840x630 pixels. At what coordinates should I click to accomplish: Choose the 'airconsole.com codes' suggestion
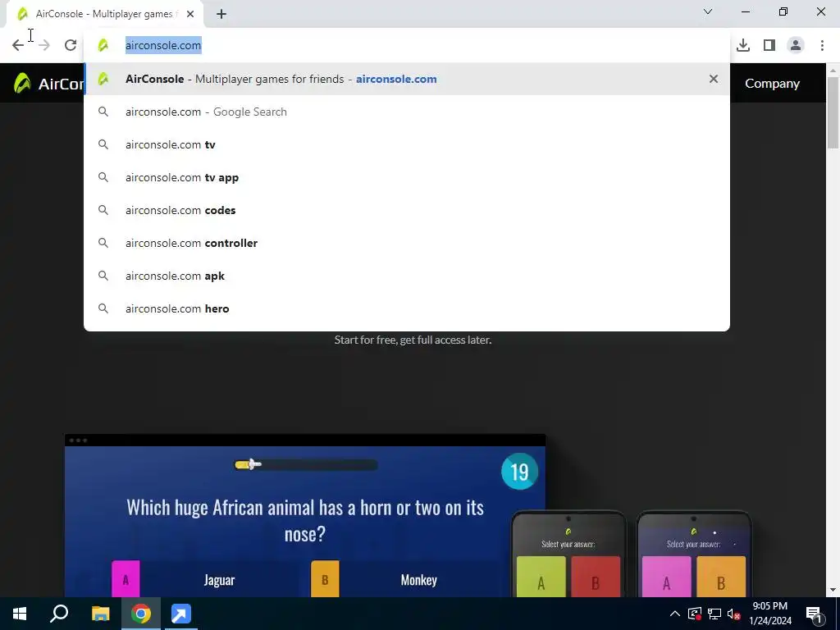[407, 210]
